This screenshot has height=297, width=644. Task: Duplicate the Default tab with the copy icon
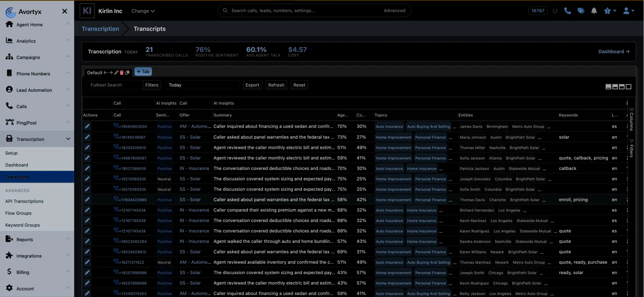pos(127,73)
